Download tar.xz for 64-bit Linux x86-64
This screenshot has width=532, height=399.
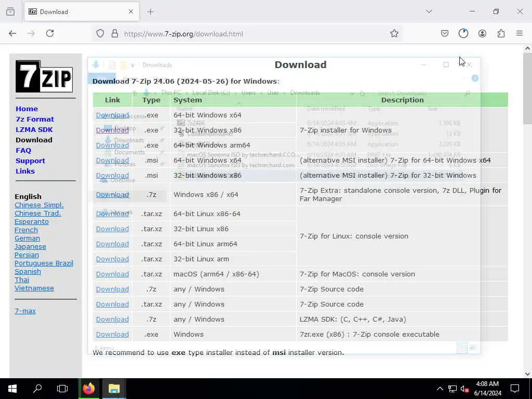tap(112, 214)
